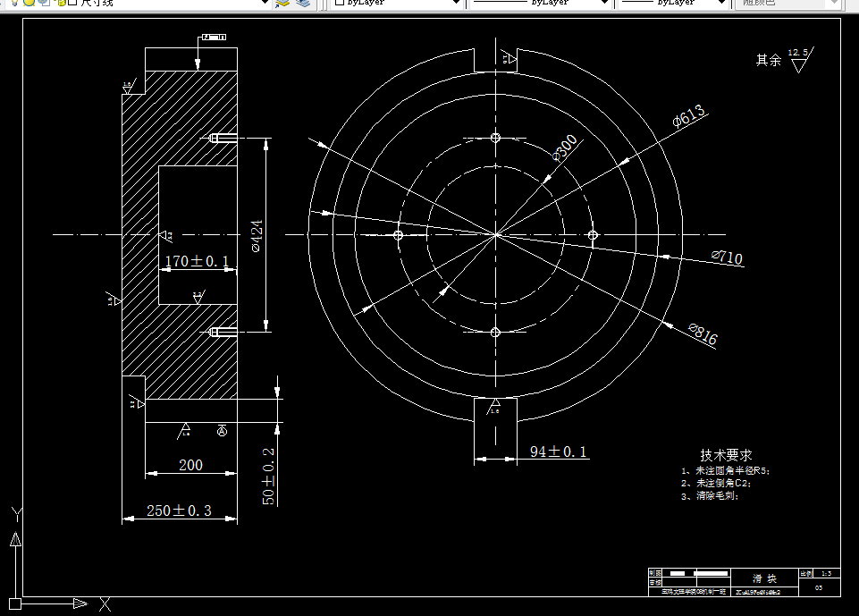Click the 制图 label in title block
The height and width of the screenshot is (616, 859).
pos(654,573)
